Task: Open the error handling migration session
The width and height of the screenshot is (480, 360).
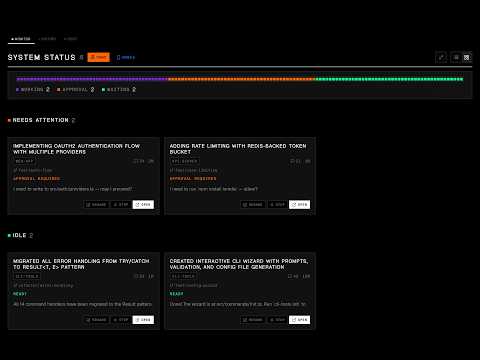Action: click(x=143, y=320)
